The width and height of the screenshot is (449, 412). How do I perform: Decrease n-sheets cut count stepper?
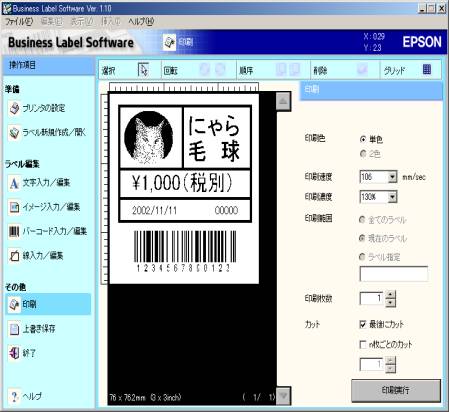coord(390,368)
